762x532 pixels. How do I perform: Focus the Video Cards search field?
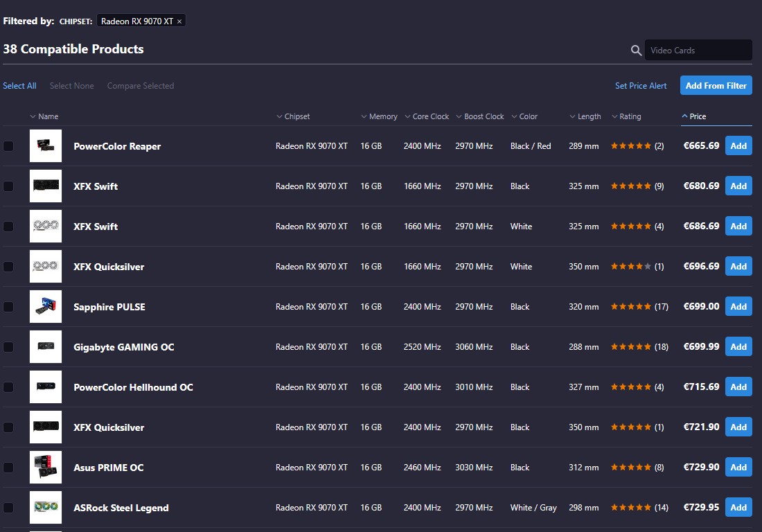coord(698,50)
